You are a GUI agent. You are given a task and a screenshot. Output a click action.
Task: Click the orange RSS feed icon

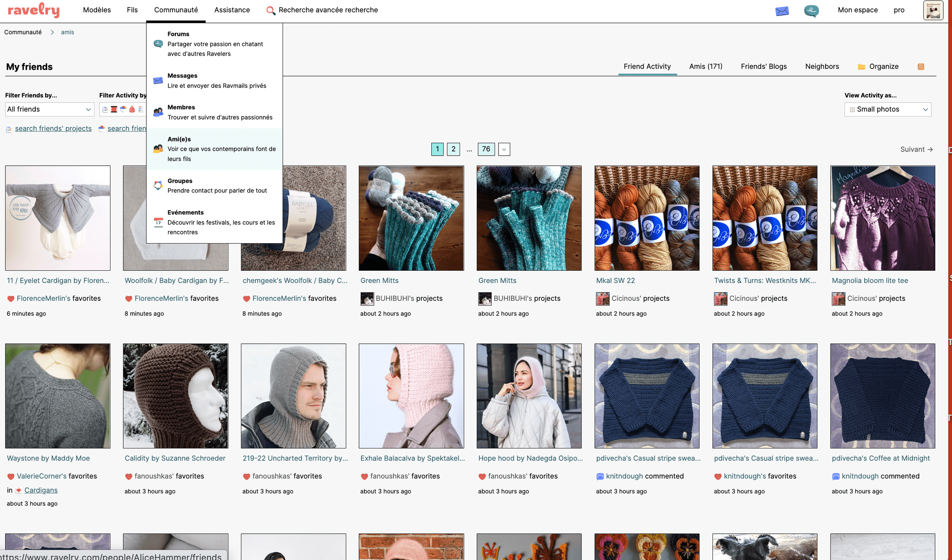[x=920, y=67]
